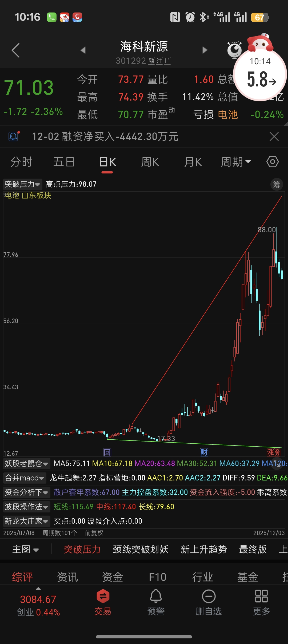Open the 综评 overview tab

(22, 577)
